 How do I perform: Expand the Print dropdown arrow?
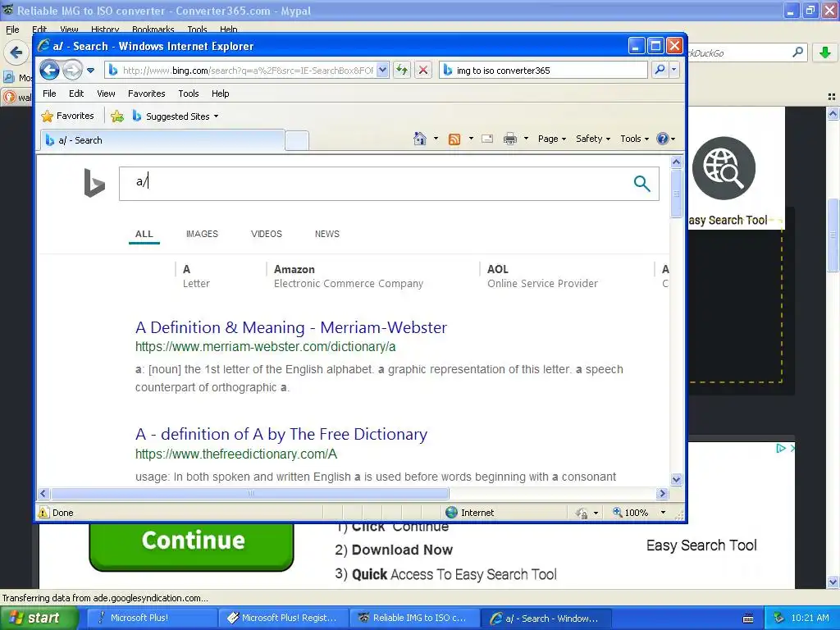pyautogui.click(x=526, y=139)
